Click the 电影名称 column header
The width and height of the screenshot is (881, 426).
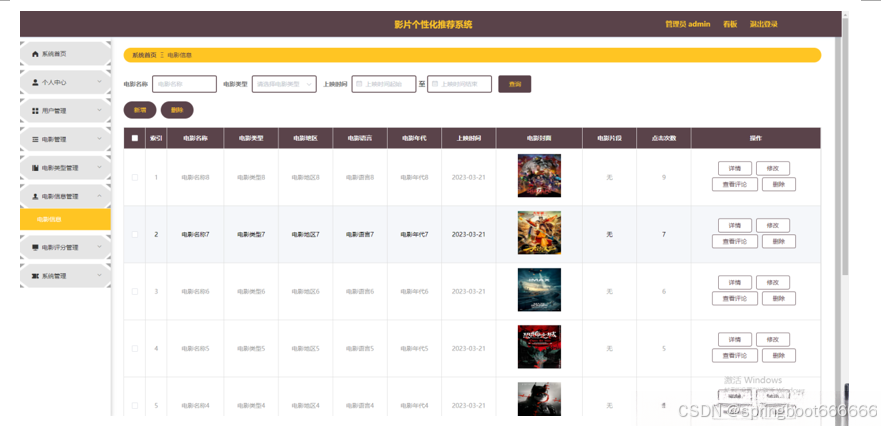[195, 138]
